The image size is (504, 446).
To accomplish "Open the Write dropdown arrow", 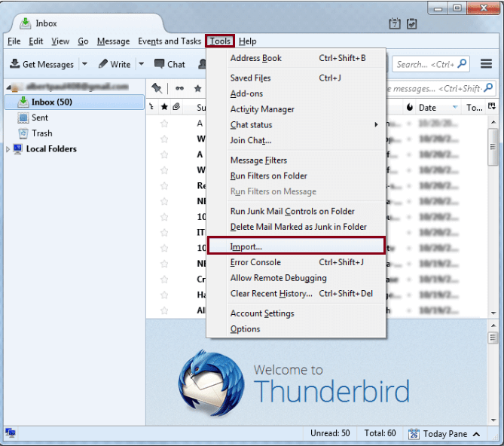I will point(141,64).
